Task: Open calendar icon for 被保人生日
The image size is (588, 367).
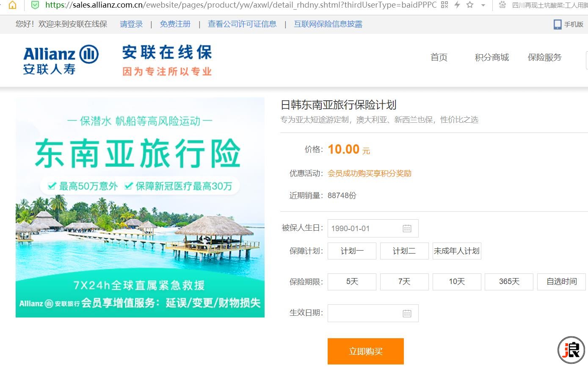Action: click(407, 229)
